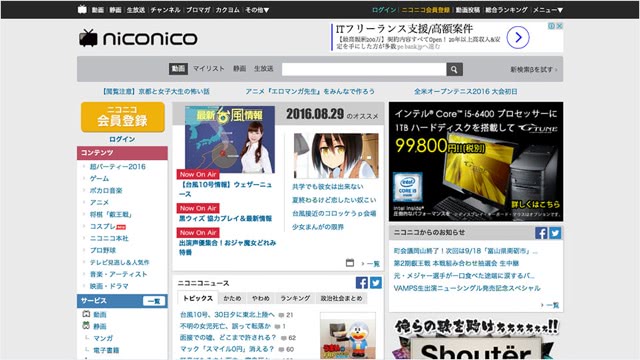Viewport: 640px width, 360px height.
Task: Click ログイン link under registration button
Action: [122, 139]
